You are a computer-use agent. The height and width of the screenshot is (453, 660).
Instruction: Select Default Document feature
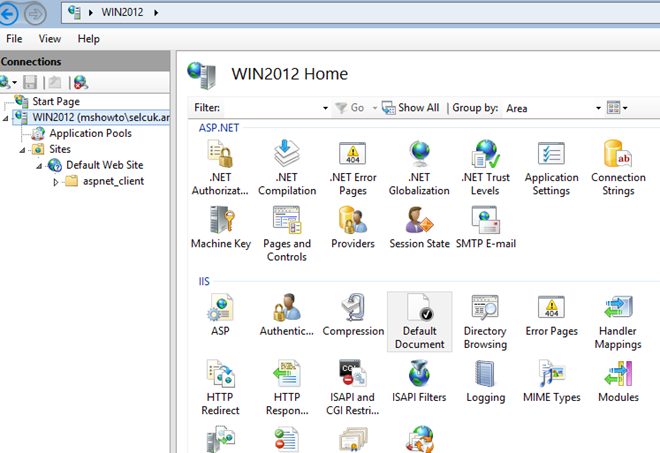pos(419,322)
